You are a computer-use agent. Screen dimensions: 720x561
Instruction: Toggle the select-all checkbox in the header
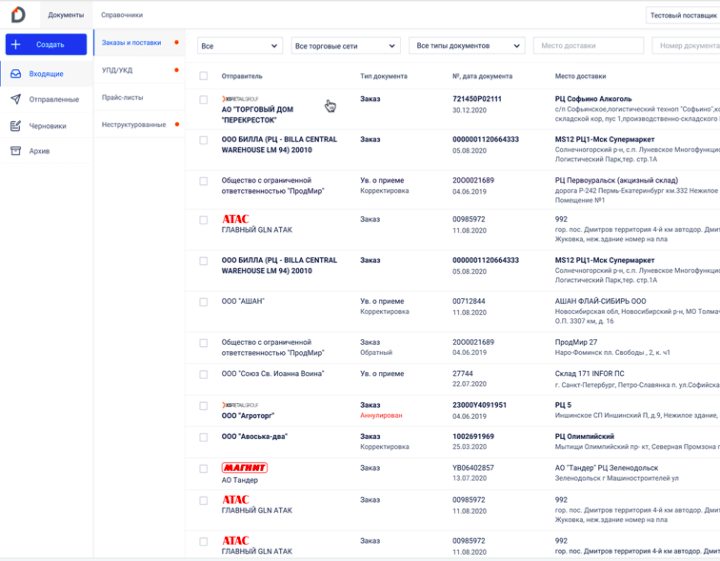point(203,76)
